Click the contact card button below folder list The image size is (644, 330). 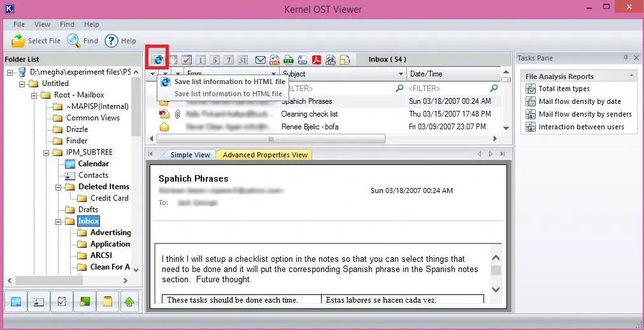click(x=39, y=302)
